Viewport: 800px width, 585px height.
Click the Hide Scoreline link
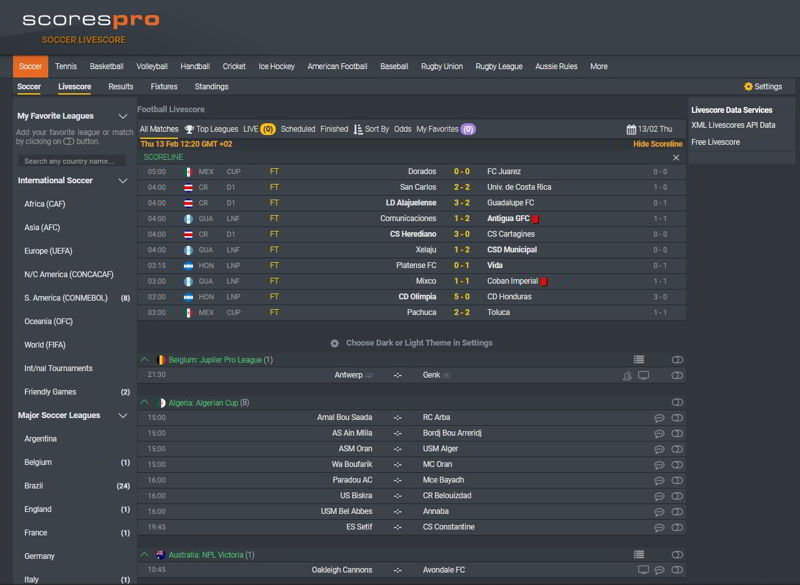click(658, 144)
